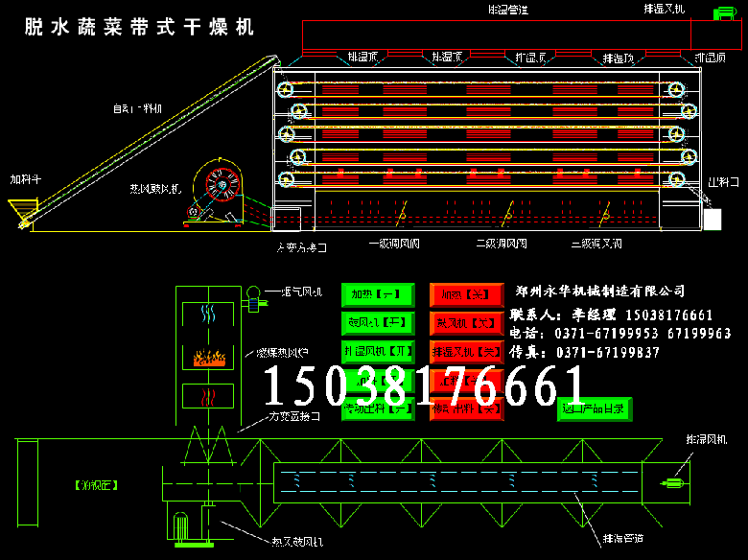
Task: Stop conveyor discharge 传动出料【关】
Action: pos(466,409)
